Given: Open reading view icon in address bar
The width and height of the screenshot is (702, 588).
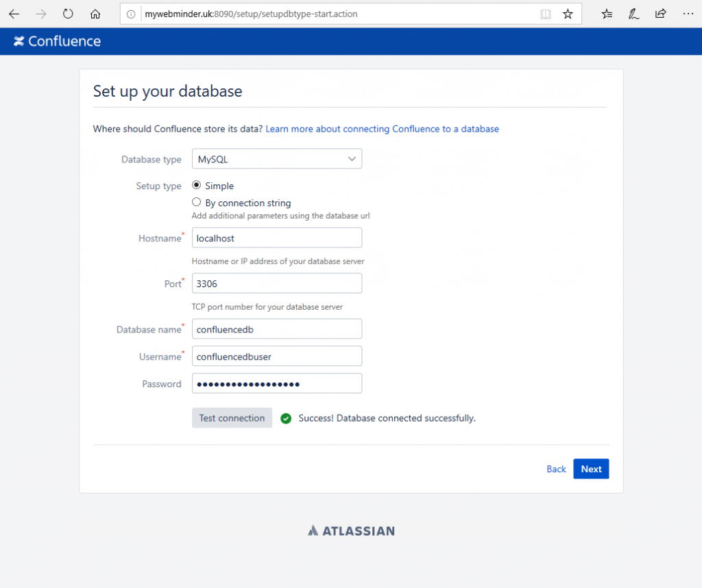Looking at the screenshot, I should 545,14.
